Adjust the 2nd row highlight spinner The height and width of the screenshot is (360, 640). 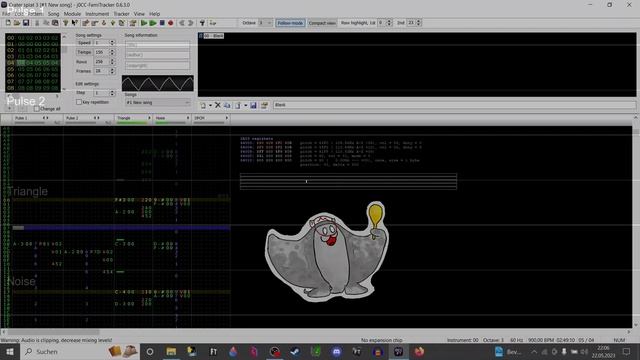click(x=419, y=23)
